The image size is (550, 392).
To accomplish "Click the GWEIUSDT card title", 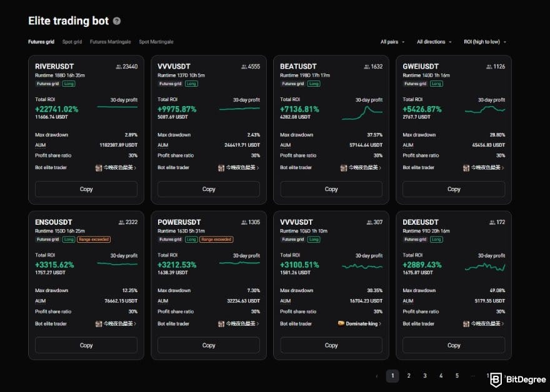I will click(421, 67).
